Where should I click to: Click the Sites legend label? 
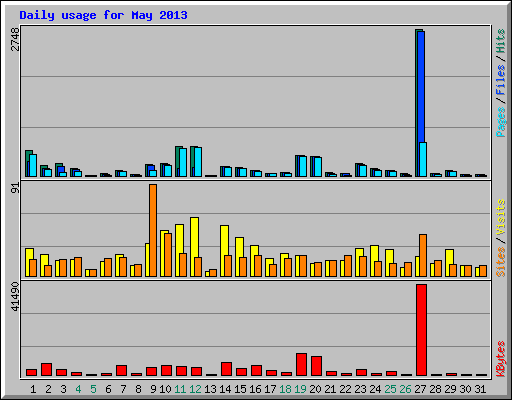pos(501,262)
